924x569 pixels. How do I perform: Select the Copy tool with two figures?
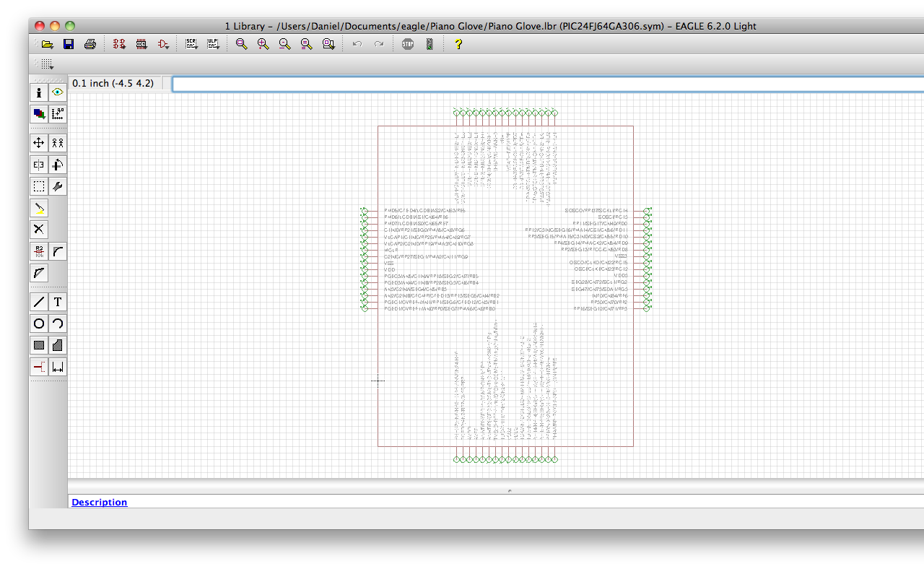58,143
